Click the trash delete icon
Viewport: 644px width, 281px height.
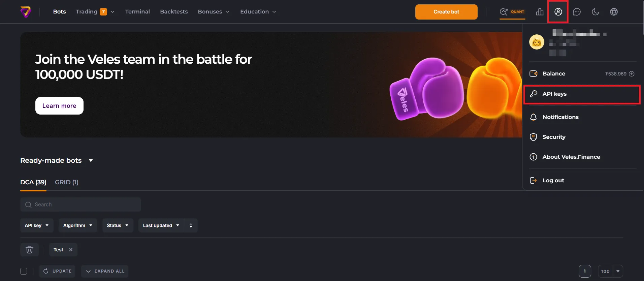(30, 250)
